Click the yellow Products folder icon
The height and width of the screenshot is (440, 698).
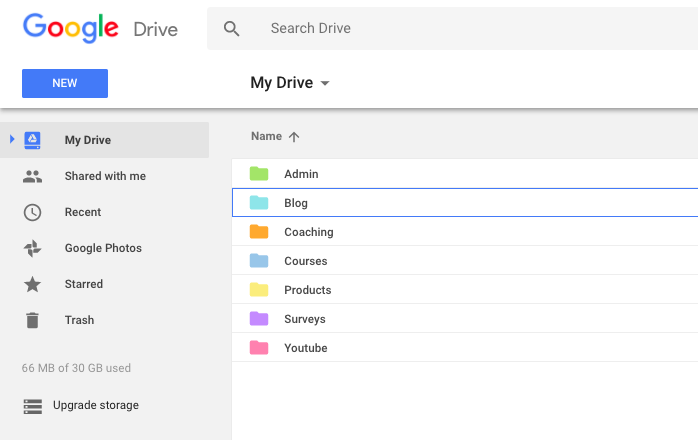[x=259, y=289]
